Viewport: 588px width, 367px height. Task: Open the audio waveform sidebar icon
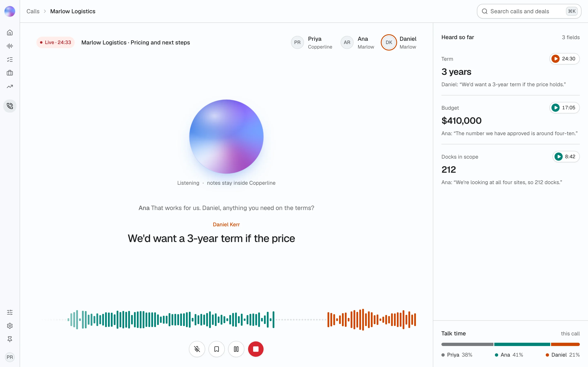[10, 46]
